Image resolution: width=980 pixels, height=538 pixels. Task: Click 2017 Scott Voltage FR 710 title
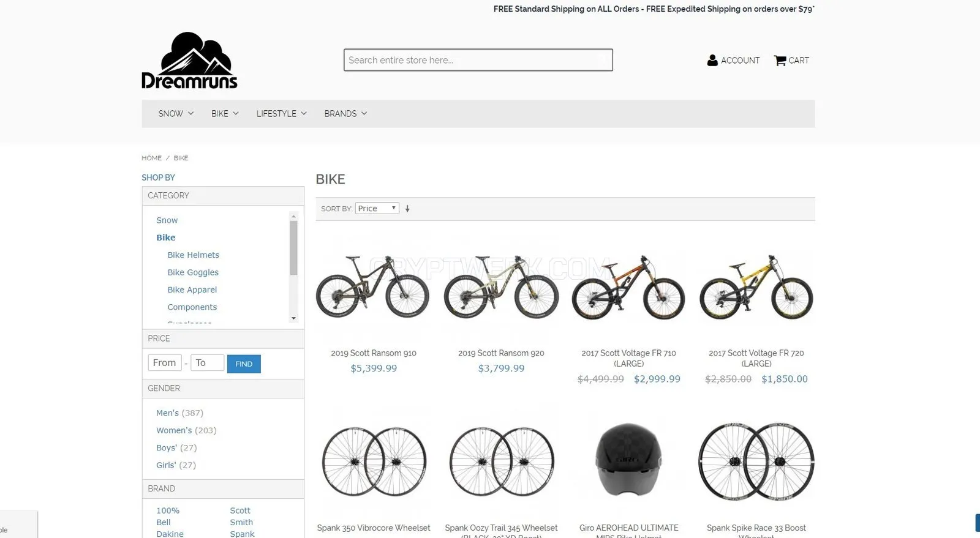[x=629, y=358]
